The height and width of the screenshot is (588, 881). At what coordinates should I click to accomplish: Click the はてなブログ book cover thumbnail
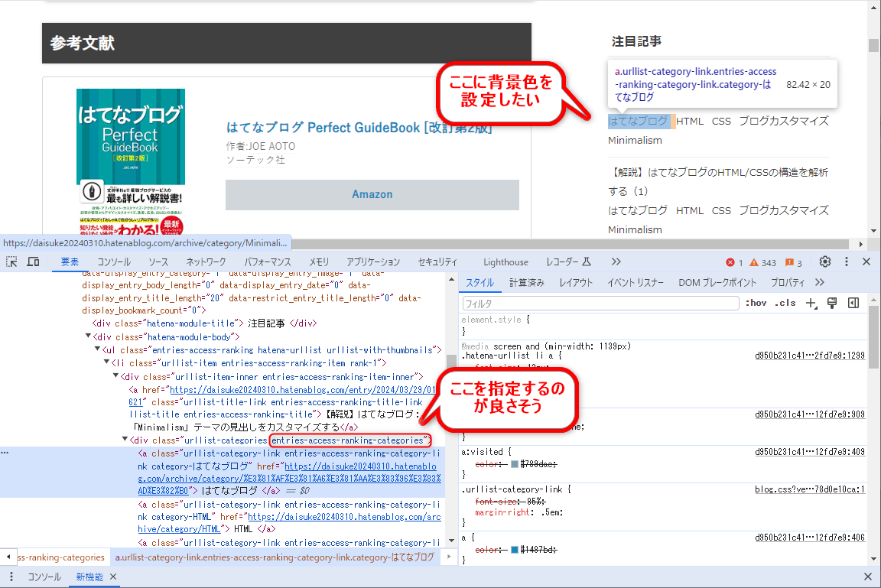(130, 161)
